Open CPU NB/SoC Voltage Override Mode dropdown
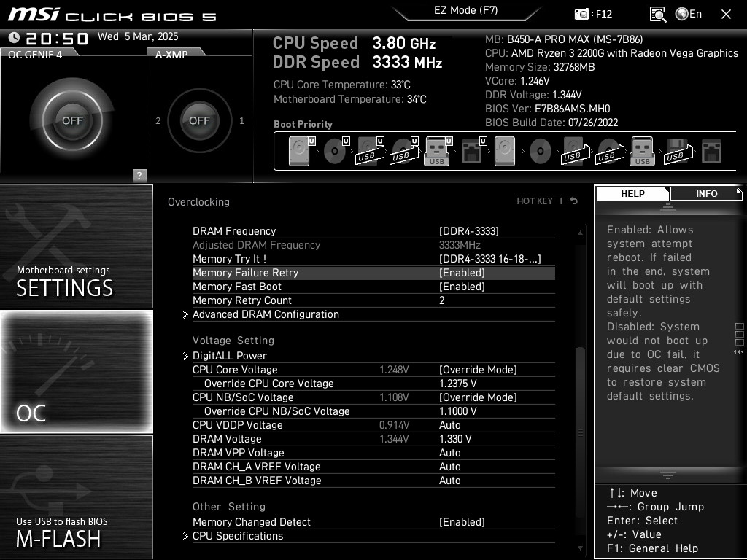This screenshot has width=747, height=560. click(x=478, y=397)
